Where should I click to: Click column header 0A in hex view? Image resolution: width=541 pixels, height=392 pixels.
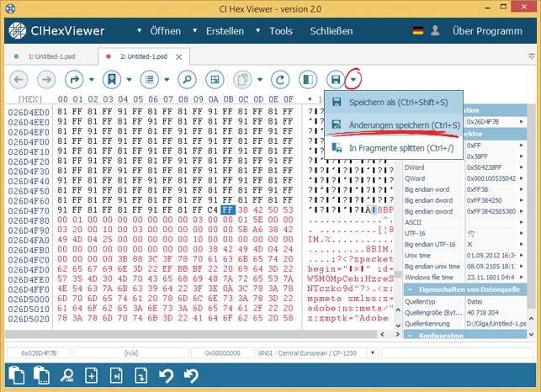213,99
